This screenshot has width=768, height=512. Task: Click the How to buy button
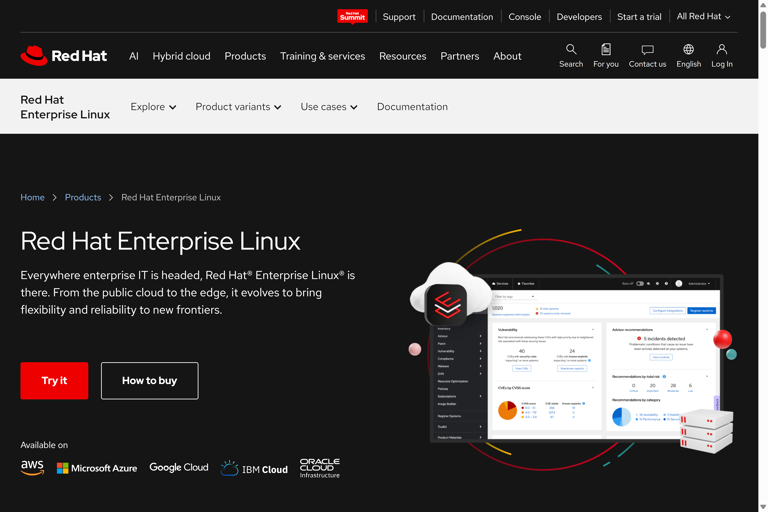coord(149,381)
